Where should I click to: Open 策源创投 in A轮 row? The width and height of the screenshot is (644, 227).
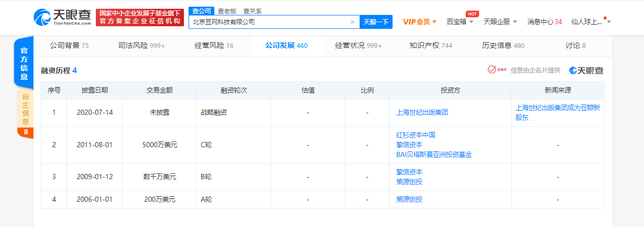pos(409,199)
